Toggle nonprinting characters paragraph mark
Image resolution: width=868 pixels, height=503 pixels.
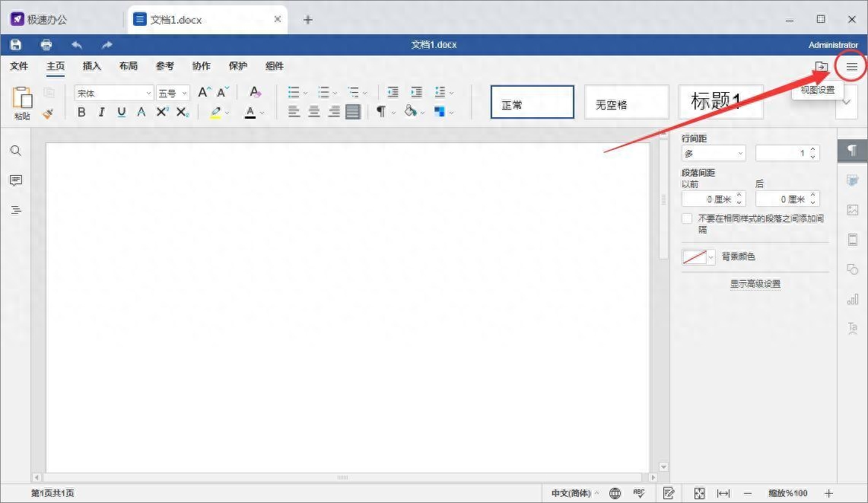[x=381, y=111]
